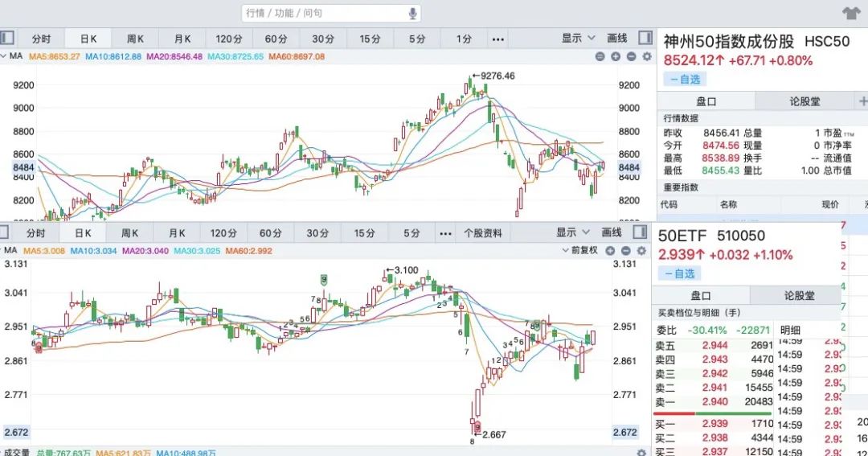Select 分时 in top chart
The height and width of the screenshot is (456, 868).
[x=42, y=39]
